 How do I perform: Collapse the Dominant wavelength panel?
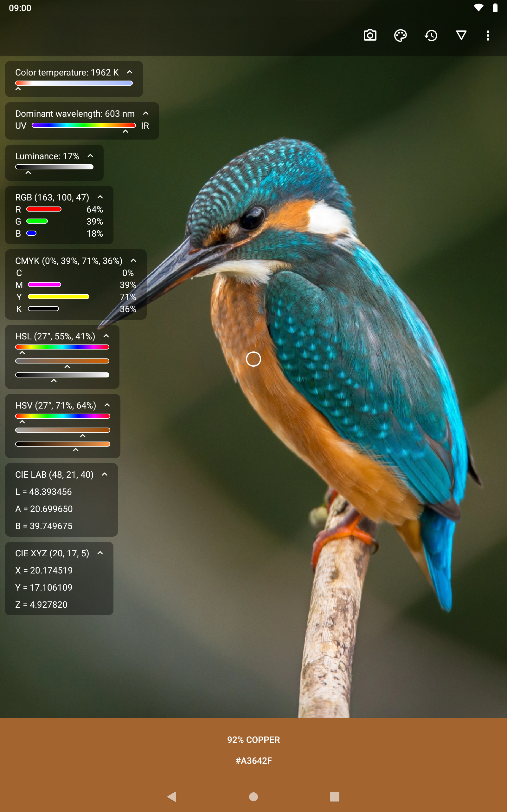coord(146,114)
